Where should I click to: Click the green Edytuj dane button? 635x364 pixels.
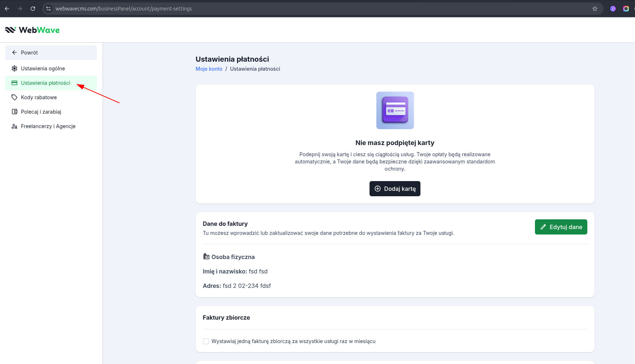pyautogui.click(x=561, y=227)
